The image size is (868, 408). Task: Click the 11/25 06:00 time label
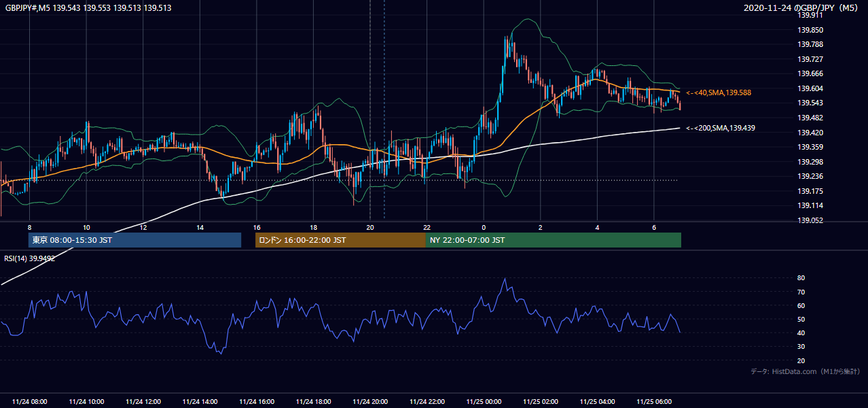click(x=653, y=402)
